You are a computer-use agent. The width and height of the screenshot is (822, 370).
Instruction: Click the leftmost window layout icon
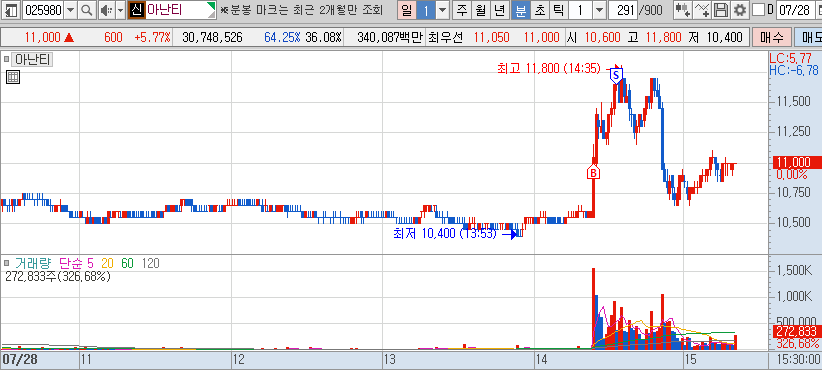(12, 10)
